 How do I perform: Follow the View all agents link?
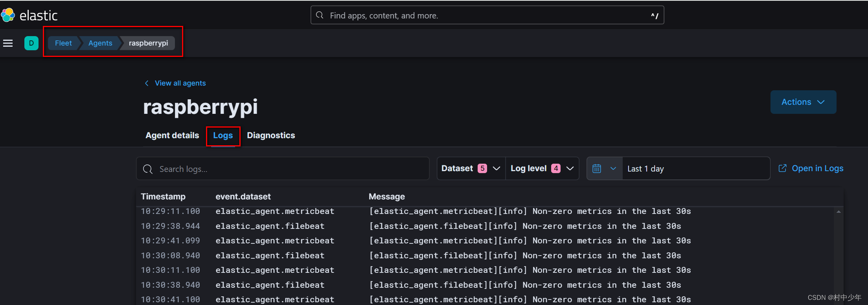180,83
